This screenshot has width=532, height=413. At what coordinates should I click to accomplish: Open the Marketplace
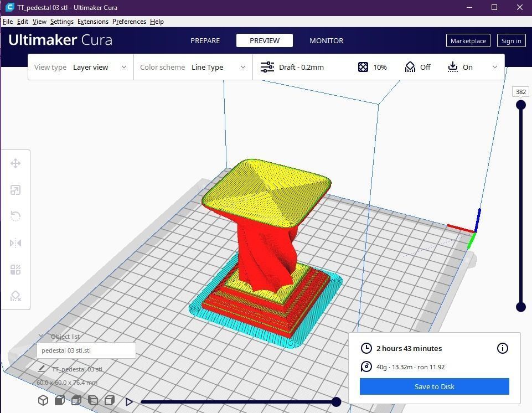point(468,41)
